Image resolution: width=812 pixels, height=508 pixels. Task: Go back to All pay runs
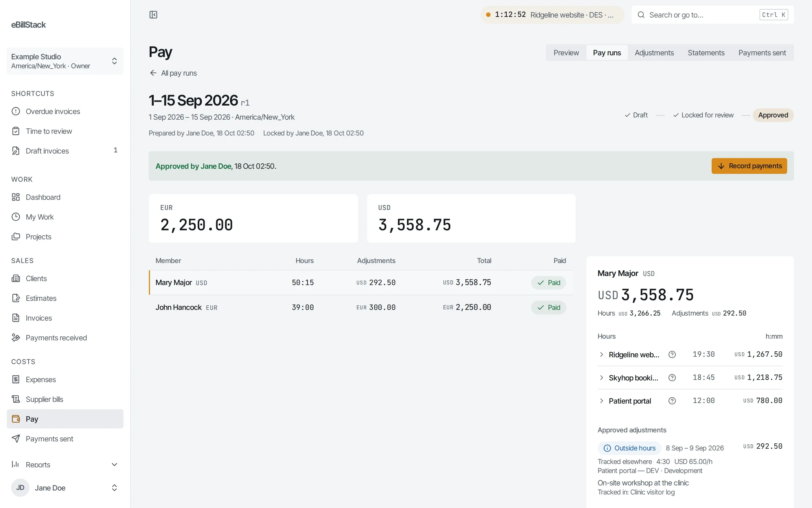[x=173, y=73]
